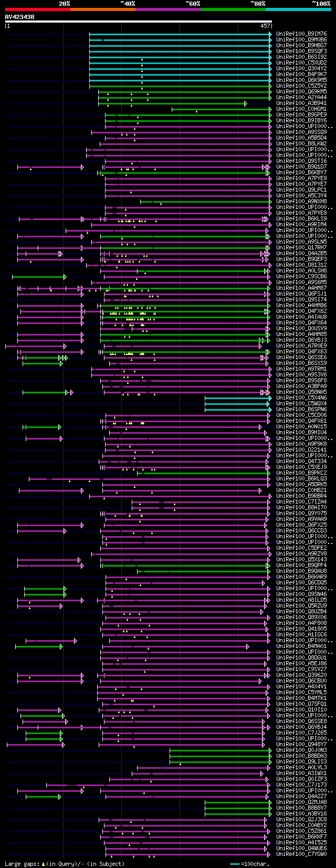
Task: Select the UniRef100_C5X4N6 label
Action: [x=301, y=398]
